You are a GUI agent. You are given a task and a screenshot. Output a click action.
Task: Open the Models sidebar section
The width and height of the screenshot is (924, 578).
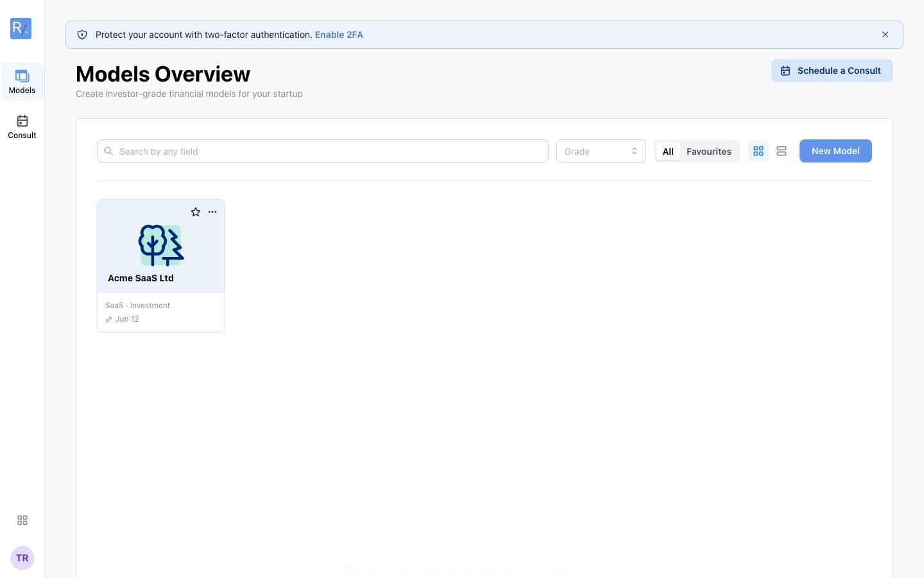(22, 82)
